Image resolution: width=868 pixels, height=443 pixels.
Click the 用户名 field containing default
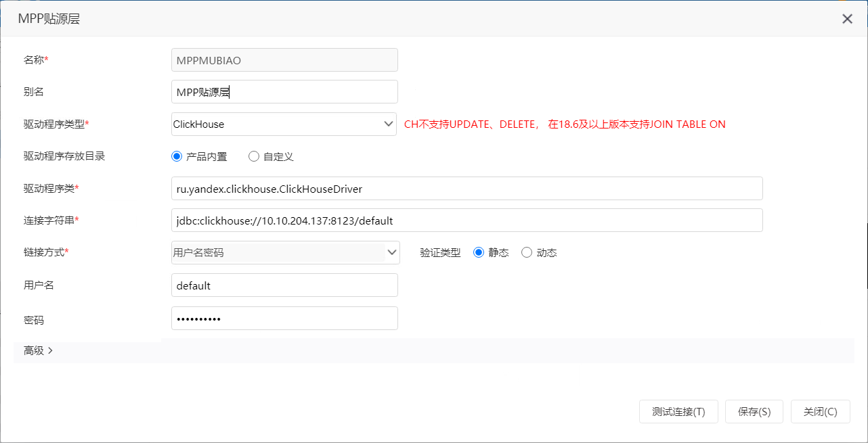point(284,285)
